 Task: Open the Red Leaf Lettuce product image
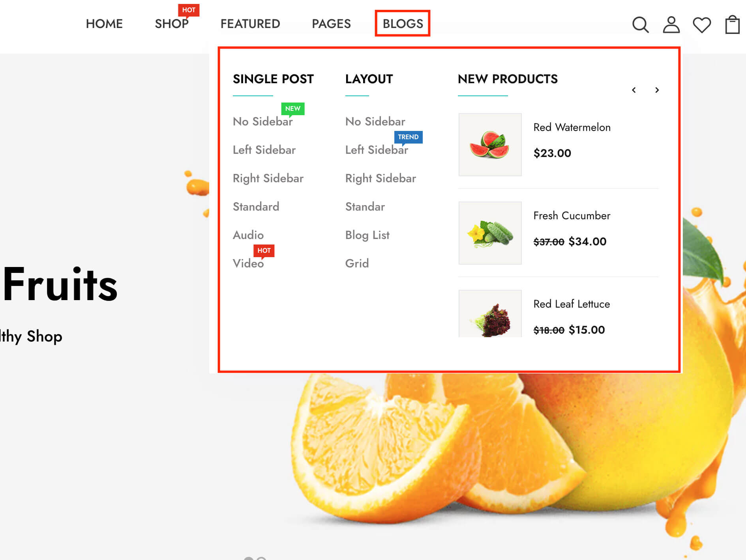tap(490, 314)
